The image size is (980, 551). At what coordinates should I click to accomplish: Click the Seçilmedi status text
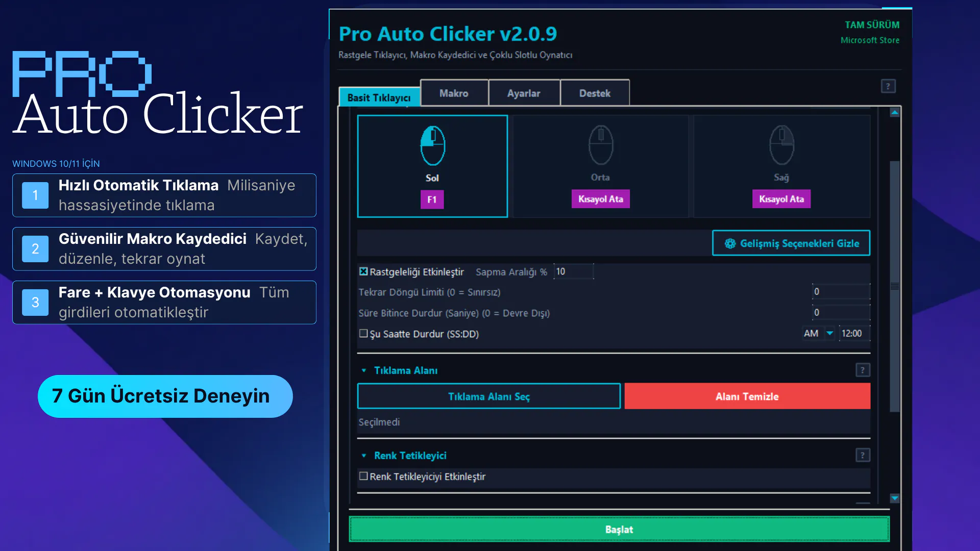coord(379,422)
